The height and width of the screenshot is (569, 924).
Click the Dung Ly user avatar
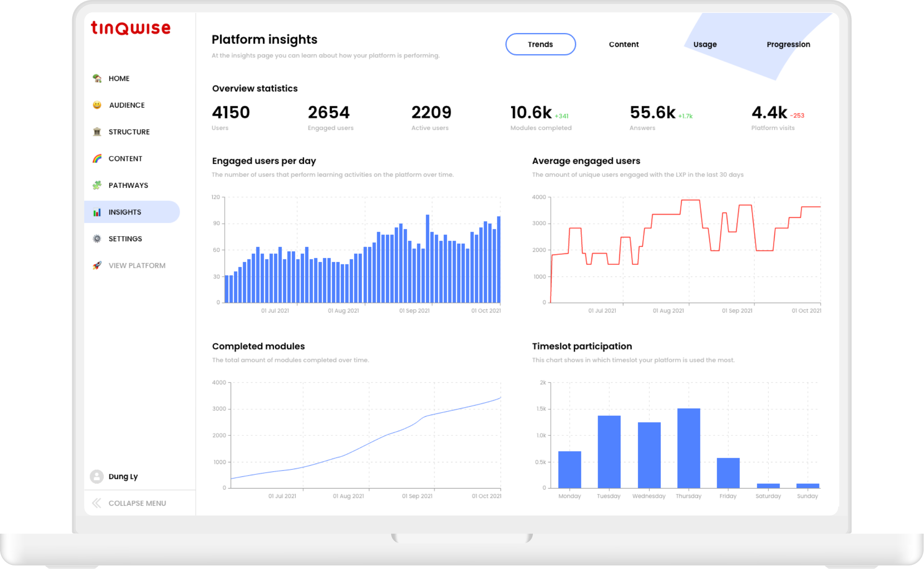(97, 476)
